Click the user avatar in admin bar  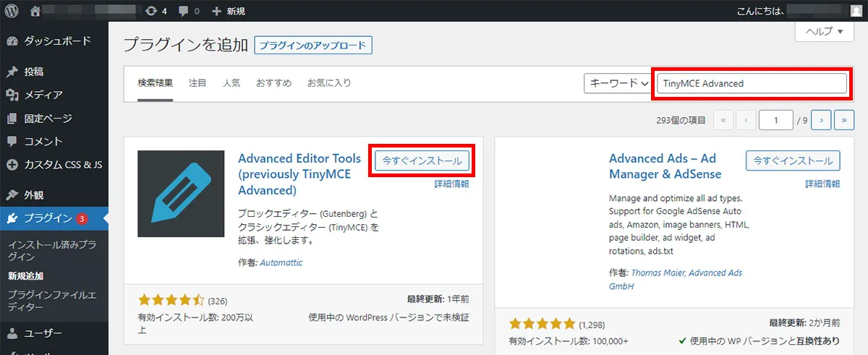(x=856, y=11)
